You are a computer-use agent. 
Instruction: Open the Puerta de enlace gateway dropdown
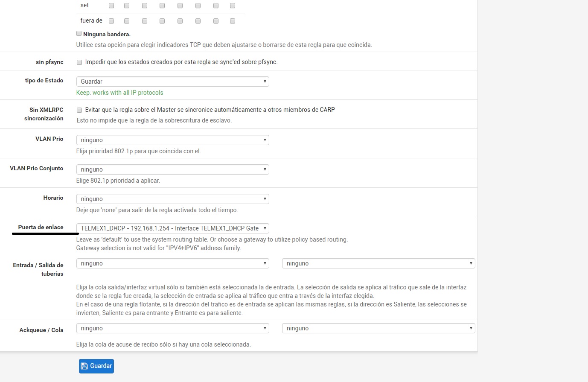click(172, 228)
